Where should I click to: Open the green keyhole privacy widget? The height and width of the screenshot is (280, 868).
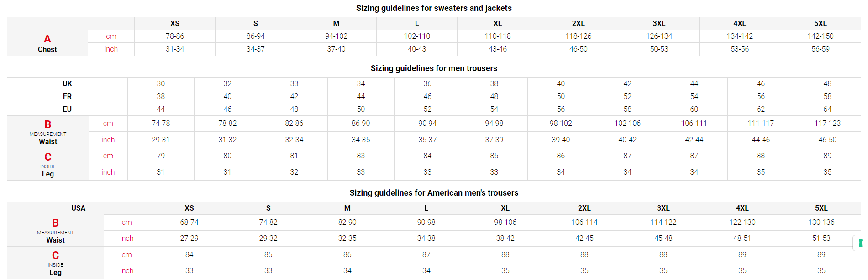pyautogui.click(x=860, y=243)
